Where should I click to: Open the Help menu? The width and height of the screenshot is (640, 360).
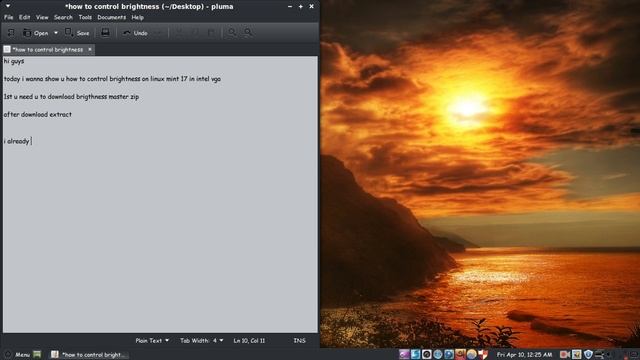[138, 17]
